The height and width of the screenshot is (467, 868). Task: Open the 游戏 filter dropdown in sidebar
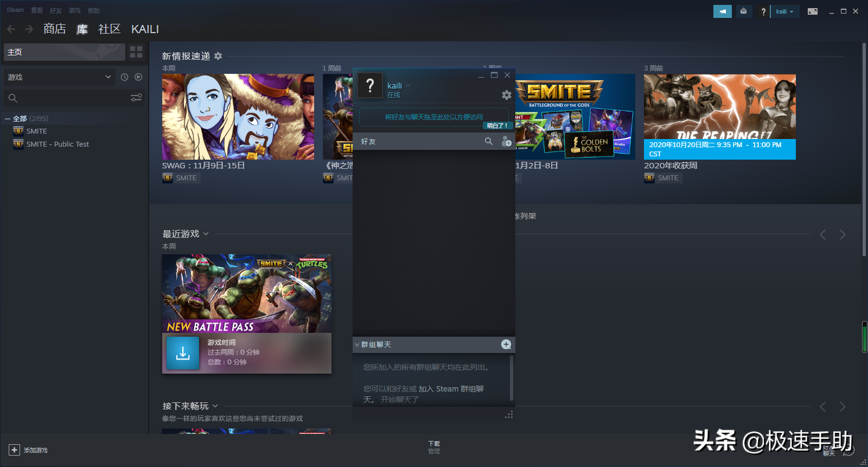click(60, 77)
